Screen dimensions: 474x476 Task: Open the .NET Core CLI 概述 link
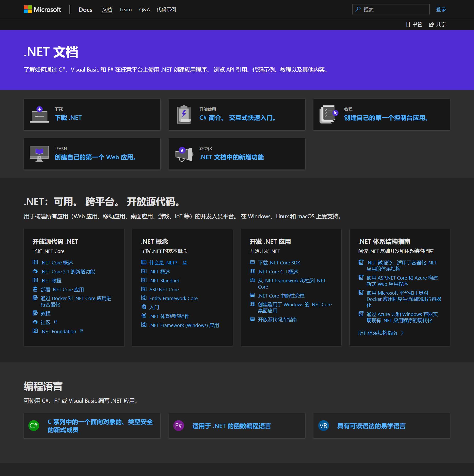278,272
